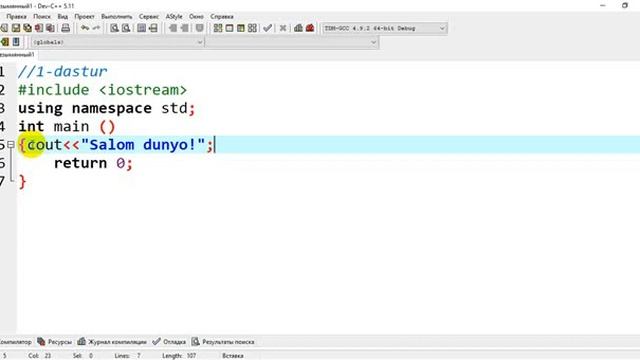
Task: Click the Compile and Run icon
Action: (241, 28)
